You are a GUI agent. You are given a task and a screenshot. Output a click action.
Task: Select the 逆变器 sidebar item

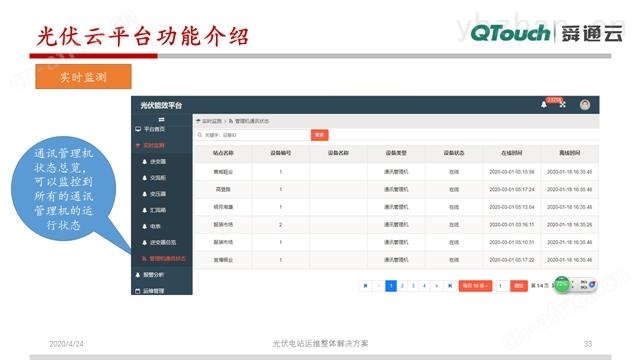pos(154,162)
